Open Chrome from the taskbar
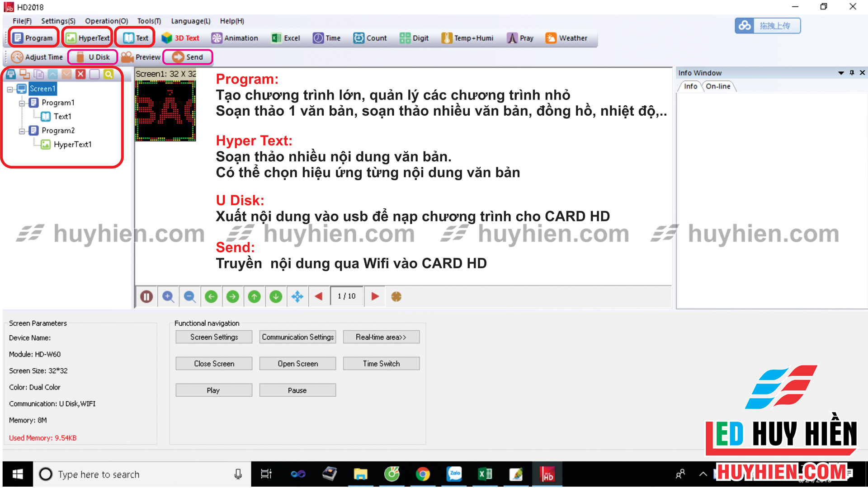The image size is (868, 488). 423,474
